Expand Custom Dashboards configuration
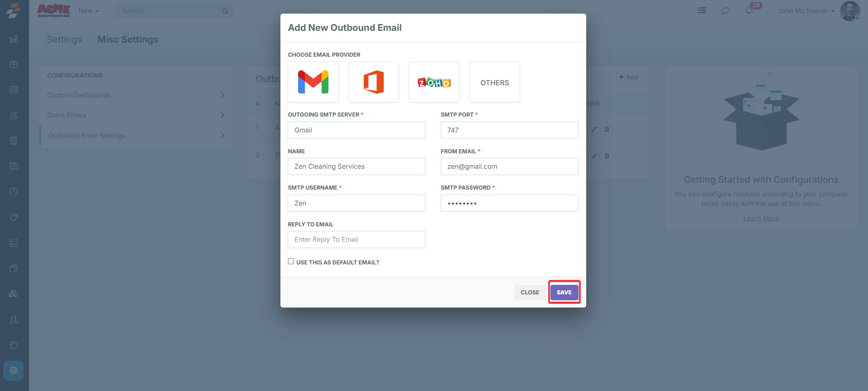 135,95
